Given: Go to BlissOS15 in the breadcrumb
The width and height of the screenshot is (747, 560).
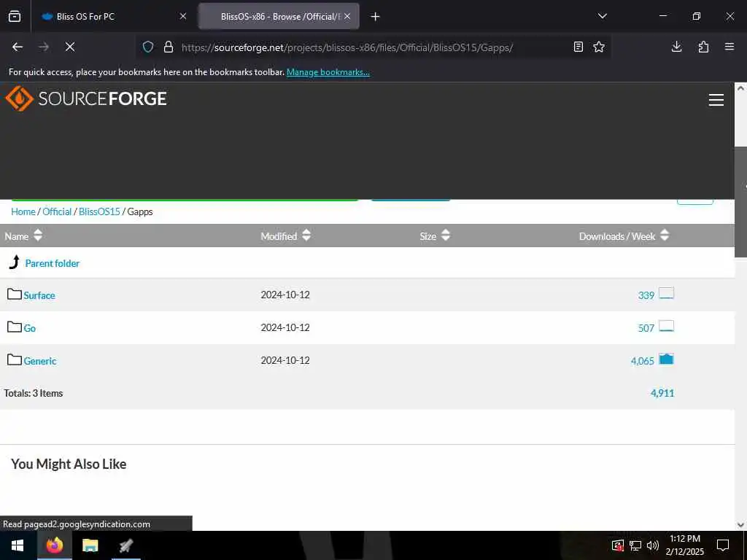Looking at the screenshot, I should (x=99, y=211).
